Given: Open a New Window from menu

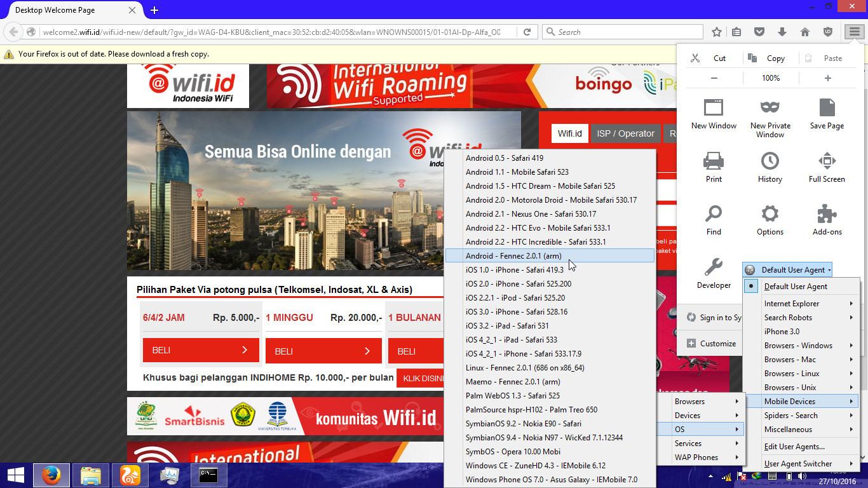Looking at the screenshot, I should click(714, 114).
